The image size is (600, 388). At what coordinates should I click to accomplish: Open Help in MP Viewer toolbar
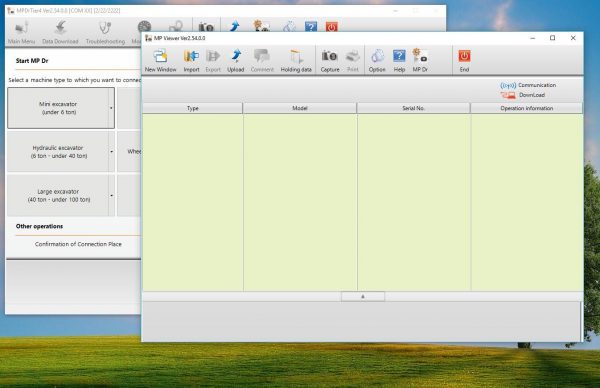pyautogui.click(x=399, y=60)
